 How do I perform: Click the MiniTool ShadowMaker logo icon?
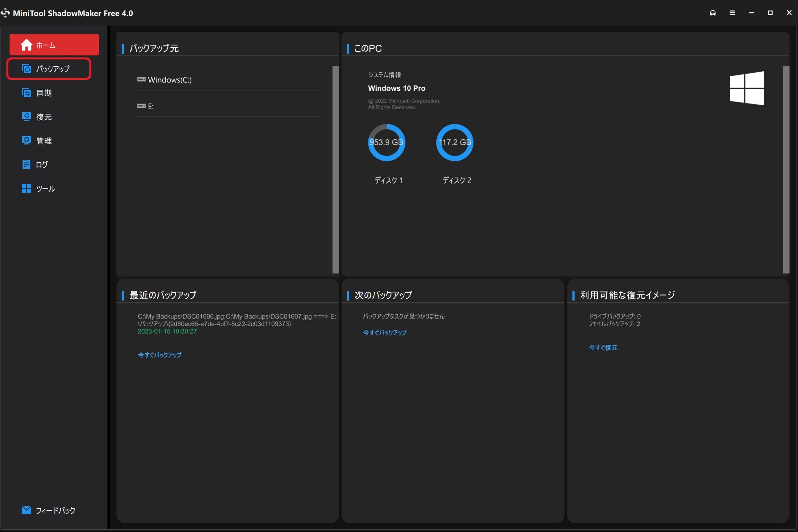(5, 13)
